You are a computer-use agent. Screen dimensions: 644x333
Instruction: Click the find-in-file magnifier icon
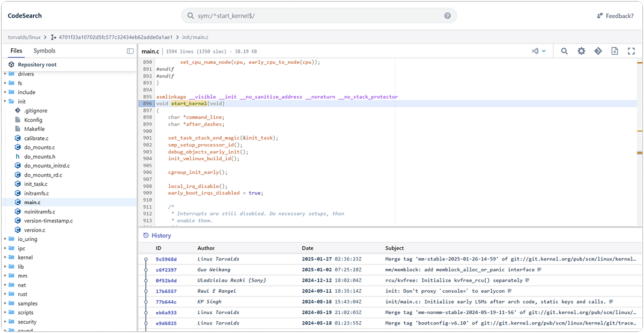point(565,51)
